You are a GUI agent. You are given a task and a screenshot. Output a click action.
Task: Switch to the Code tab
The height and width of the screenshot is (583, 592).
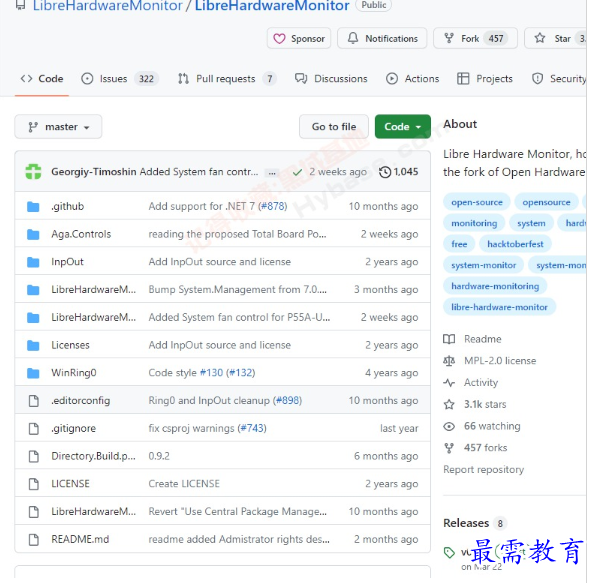(x=42, y=79)
